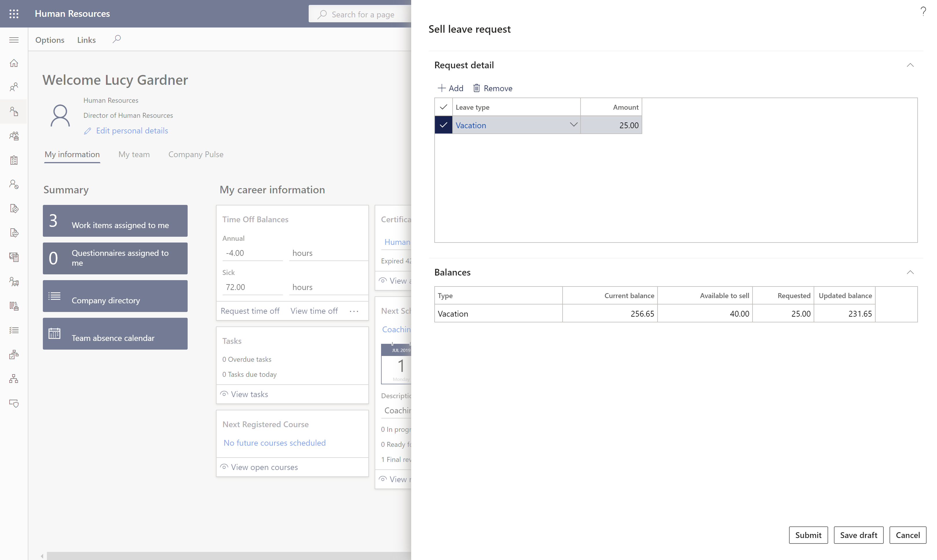Screen dimensions: 937x560
Task: Toggle the row selection checkbox in request detail
Action: point(443,125)
